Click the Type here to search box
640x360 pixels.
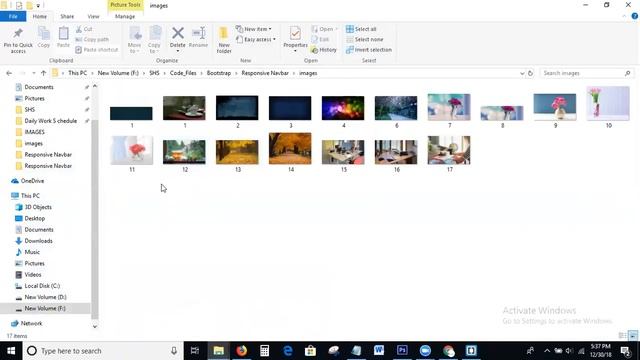(x=103, y=351)
